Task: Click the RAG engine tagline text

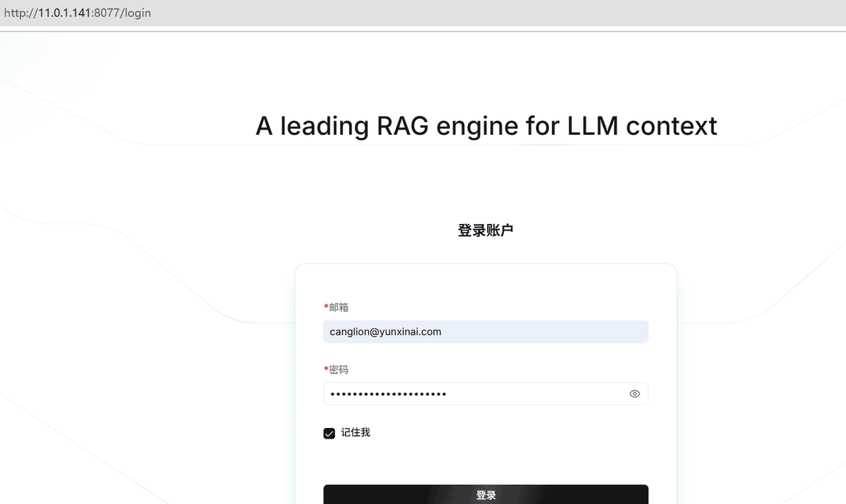Action: tap(486, 126)
